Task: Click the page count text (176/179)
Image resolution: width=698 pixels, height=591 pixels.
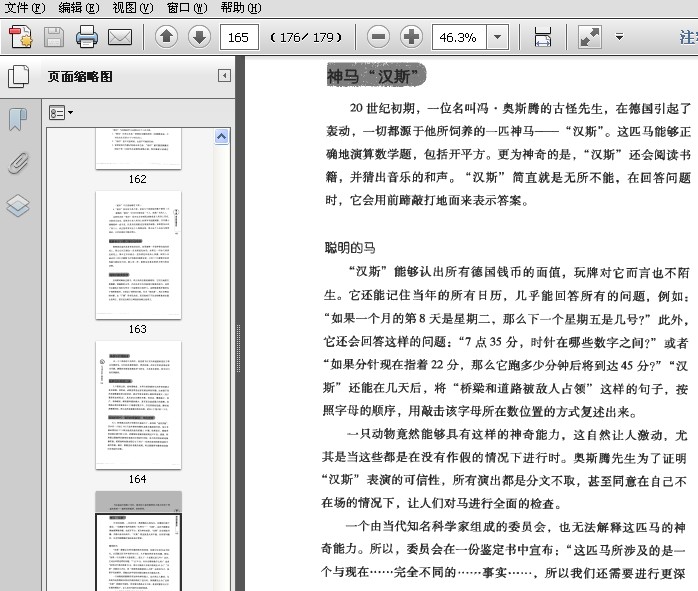Action: [306, 37]
